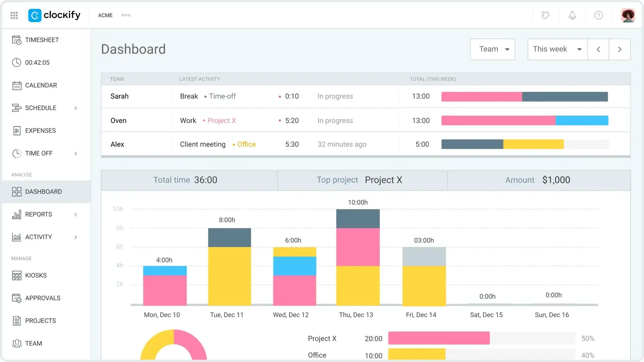
Task: Click the Expenses sidebar icon
Action: point(17,130)
